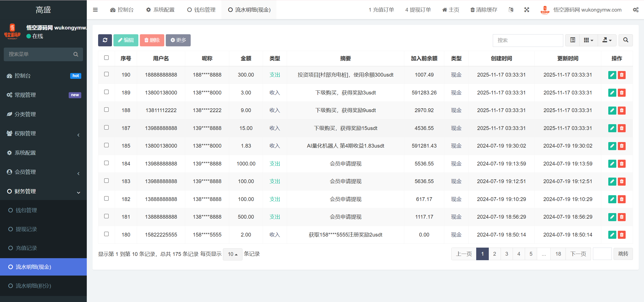Click the 下一页 pagination button

pyautogui.click(x=578, y=254)
